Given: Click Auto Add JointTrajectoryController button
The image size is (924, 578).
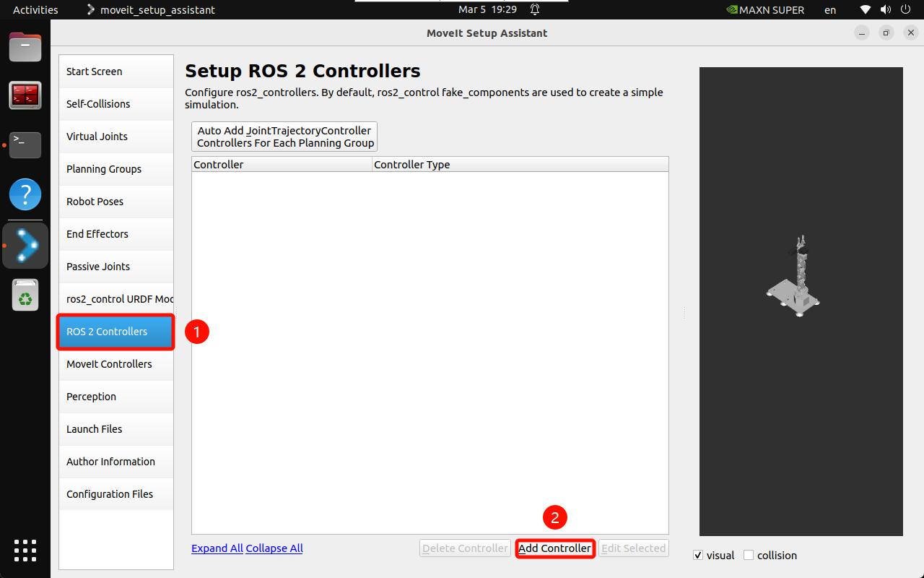Looking at the screenshot, I should tap(284, 137).
